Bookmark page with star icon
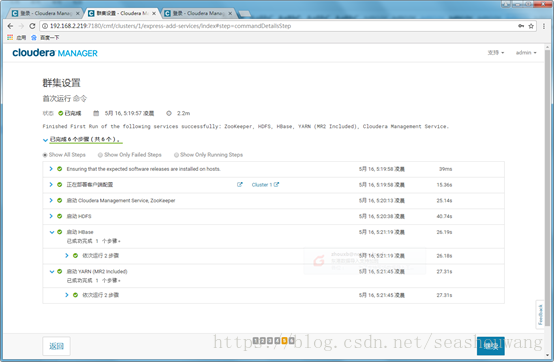Viewport: 554px width, 362px height. coord(531,26)
